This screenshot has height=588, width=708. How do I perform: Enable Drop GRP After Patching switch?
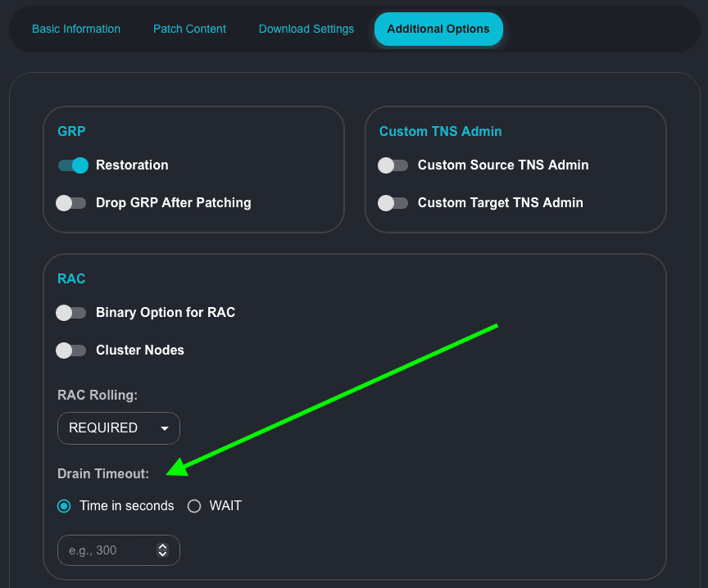[71, 203]
